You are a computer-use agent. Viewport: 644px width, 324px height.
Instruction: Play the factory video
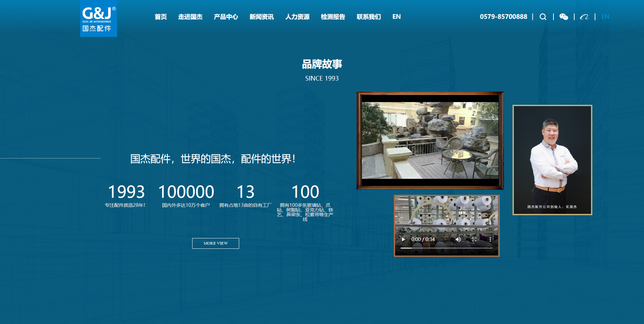point(403,239)
